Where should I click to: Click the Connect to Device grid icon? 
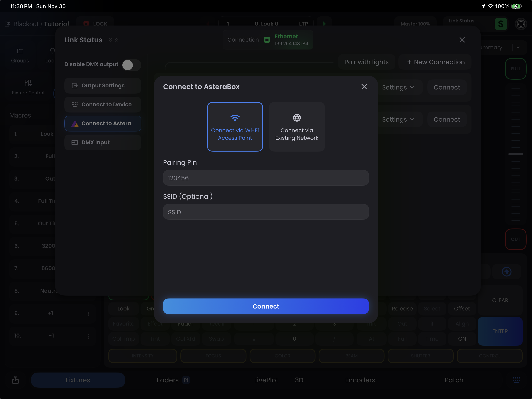[75, 104]
